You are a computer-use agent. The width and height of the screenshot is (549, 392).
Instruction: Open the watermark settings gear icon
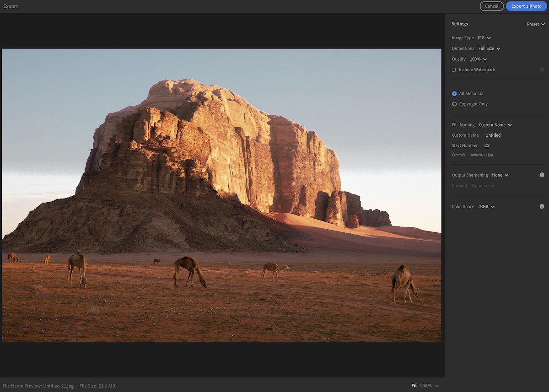coord(542,69)
